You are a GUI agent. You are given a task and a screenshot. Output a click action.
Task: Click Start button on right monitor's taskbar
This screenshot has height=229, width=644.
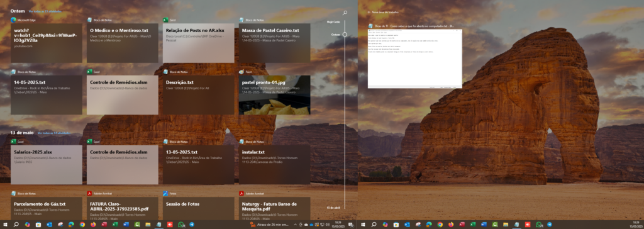coord(363,225)
